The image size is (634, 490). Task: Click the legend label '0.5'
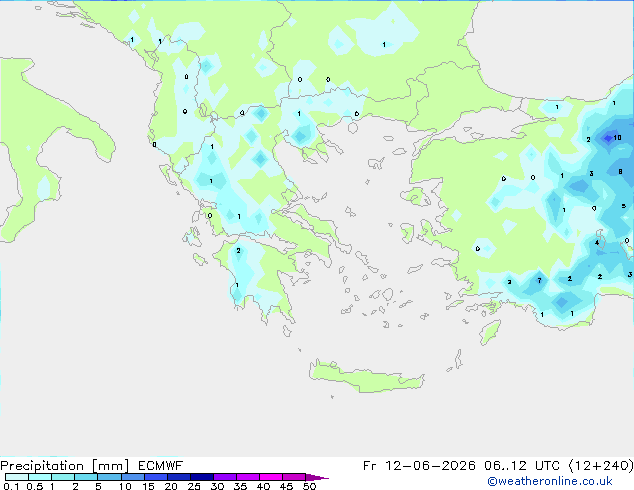click(35, 486)
